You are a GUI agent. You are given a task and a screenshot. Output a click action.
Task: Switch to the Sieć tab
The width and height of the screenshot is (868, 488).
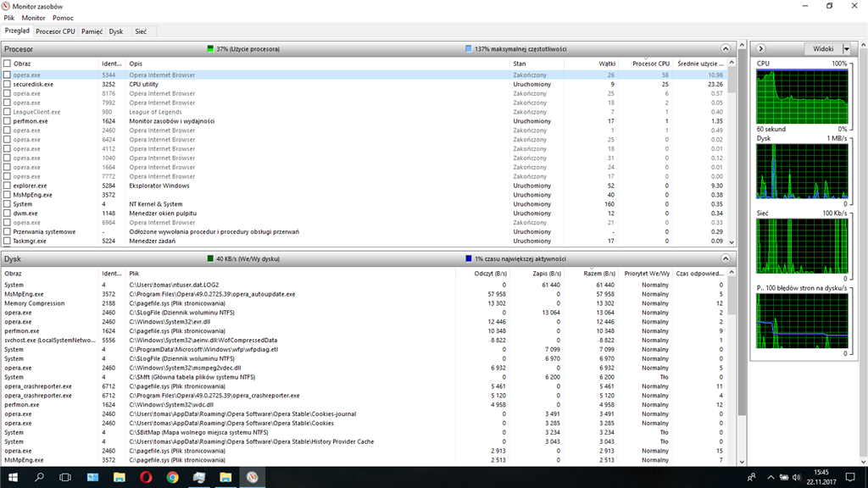(141, 31)
